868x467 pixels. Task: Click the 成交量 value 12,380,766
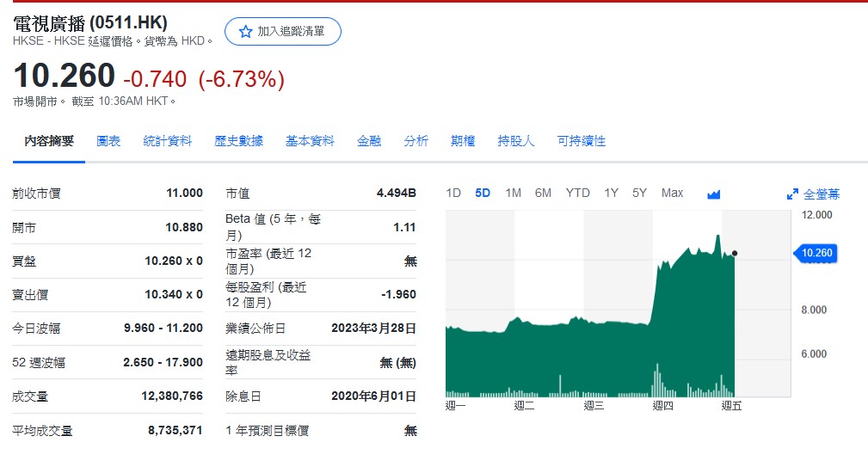coord(172,396)
